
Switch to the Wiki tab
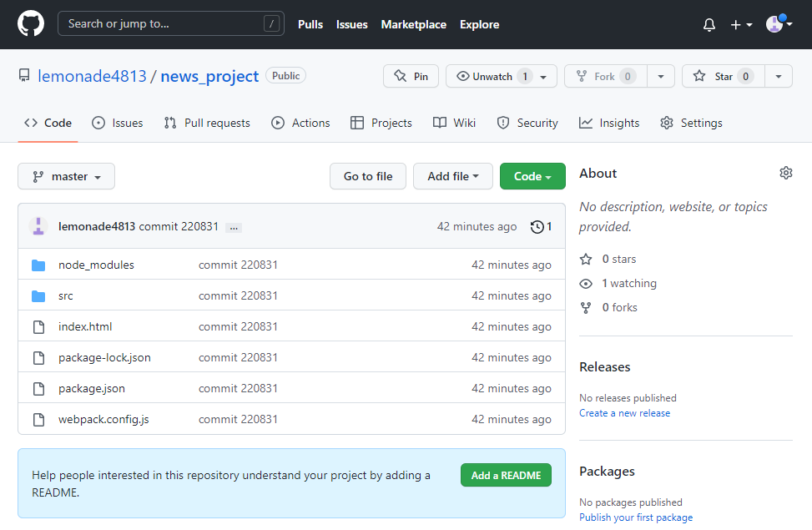[454, 123]
